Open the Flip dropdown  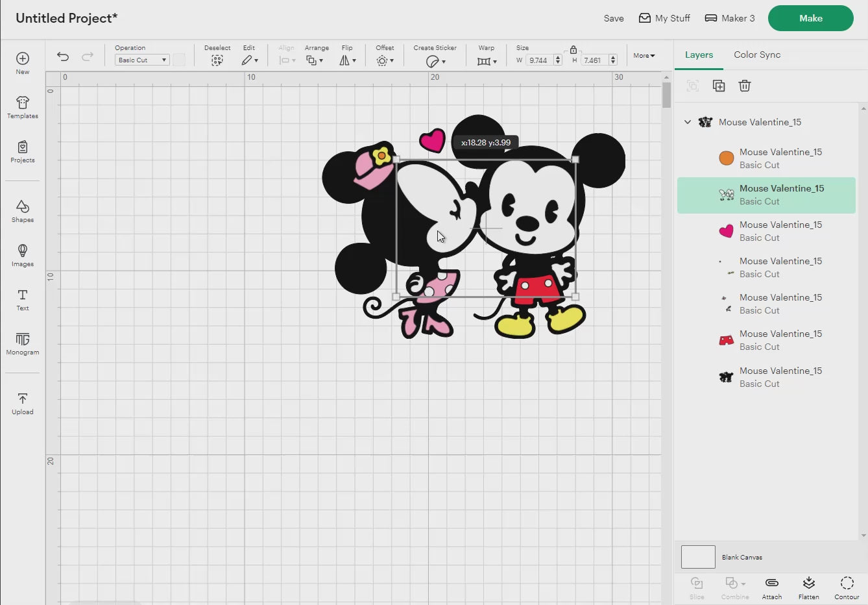tap(348, 60)
